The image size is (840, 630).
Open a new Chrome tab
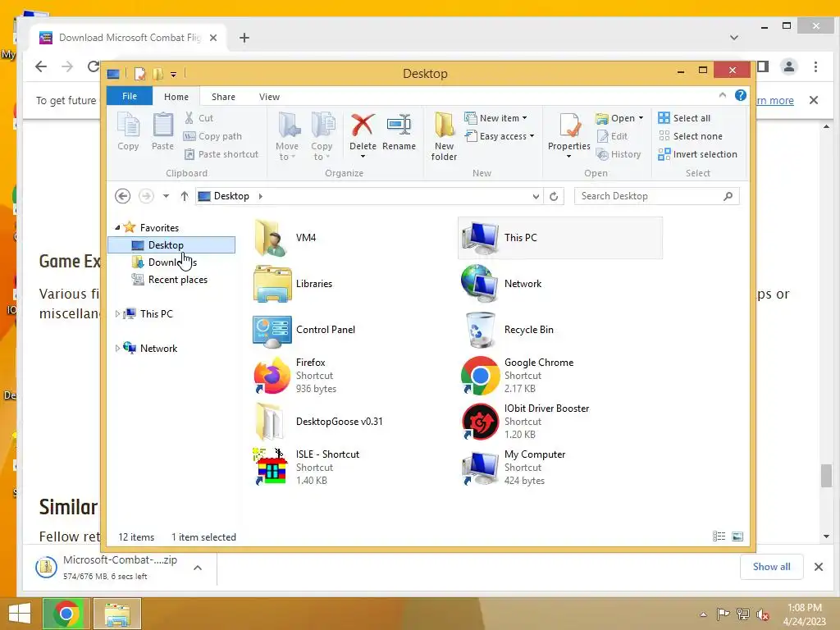(x=244, y=38)
